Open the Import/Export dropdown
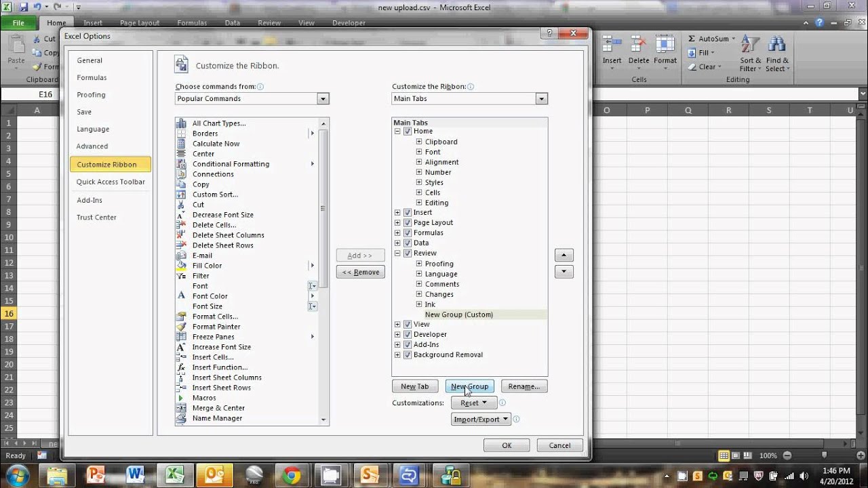This screenshot has width=868, height=488. click(x=481, y=420)
